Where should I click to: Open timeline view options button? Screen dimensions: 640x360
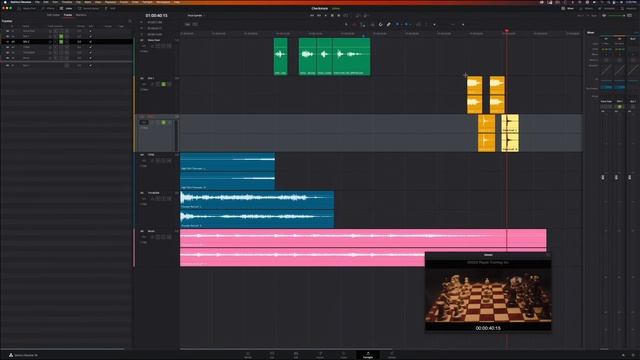(188, 24)
